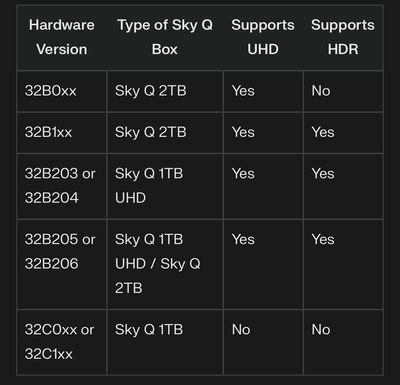
Task: Click HDR 'Yes' in the 32B1xx row
Action: 323,132
